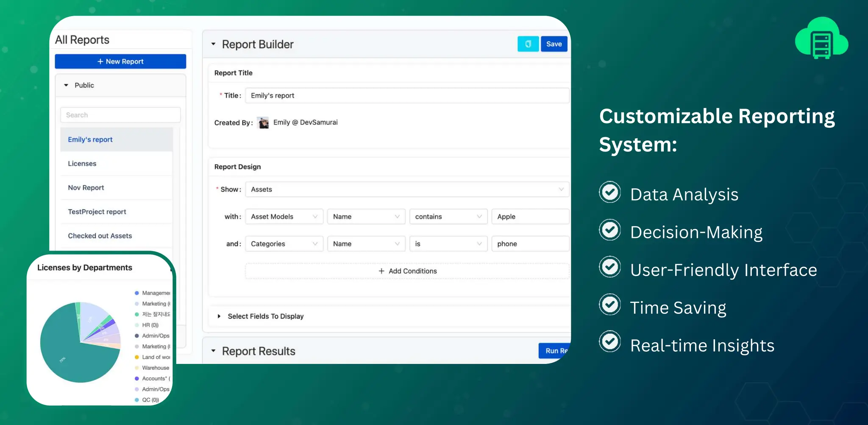Expand Select Fields To Display
This screenshot has height=425, width=868.
[219, 316]
